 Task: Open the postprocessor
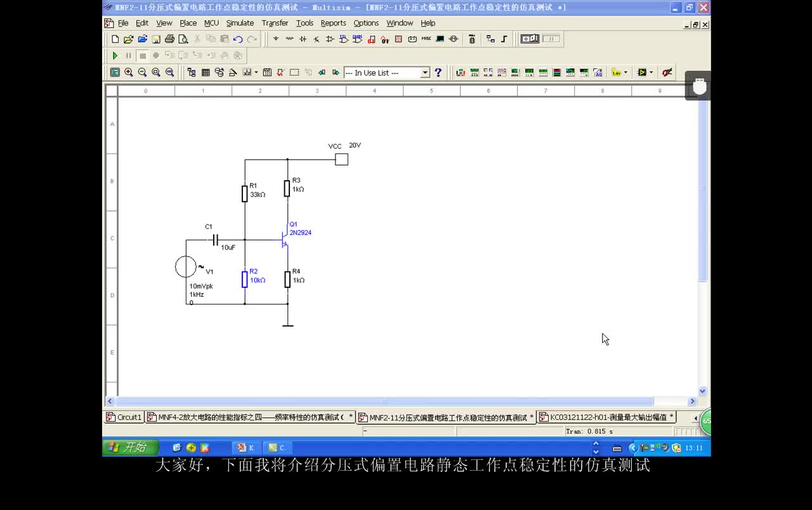pyautogui.click(x=267, y=72)
